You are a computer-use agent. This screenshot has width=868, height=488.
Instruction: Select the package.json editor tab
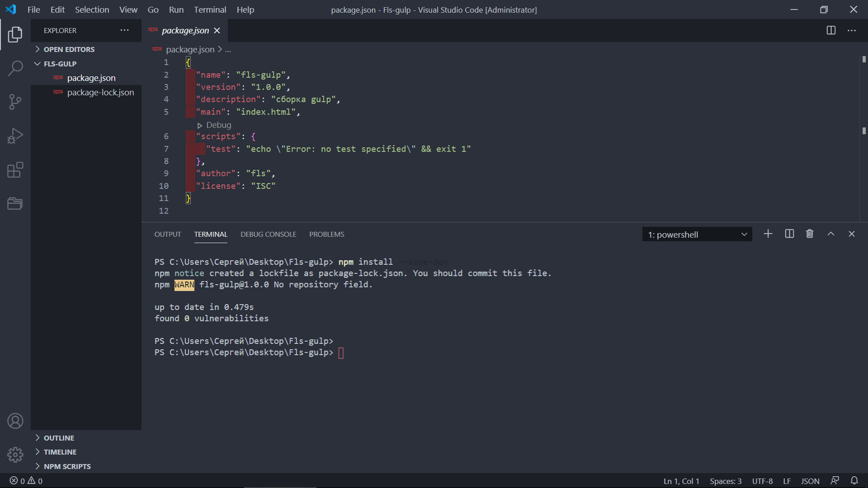pos(184,30)
